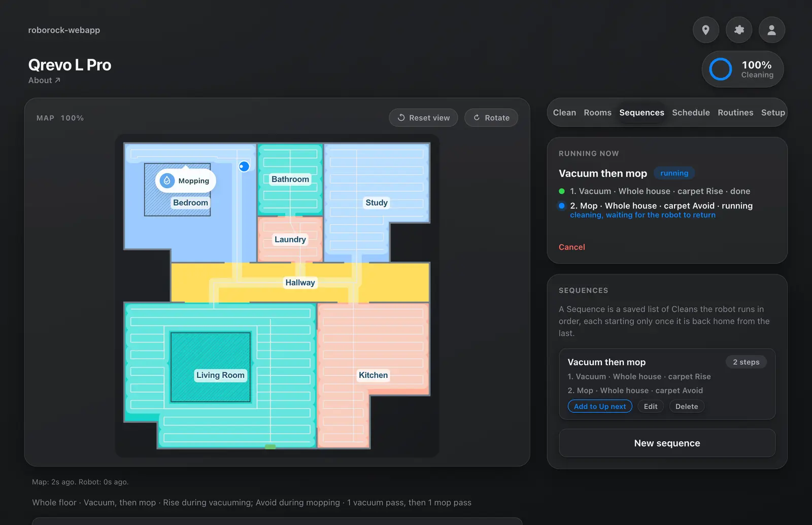Click the robot position dot on map
The height and width of the screenshot is (525, 812).
(244, 166)
